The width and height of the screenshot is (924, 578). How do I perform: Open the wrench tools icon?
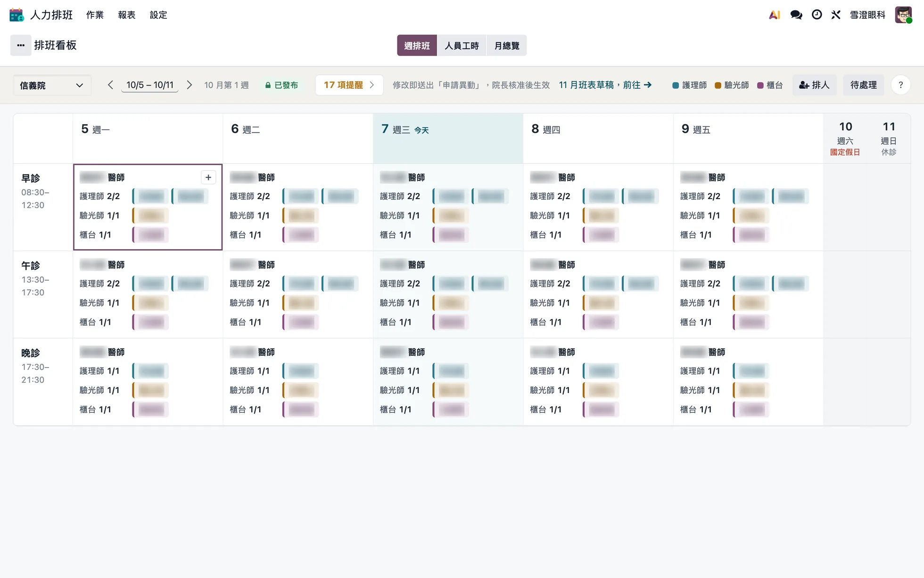(836, 15)
